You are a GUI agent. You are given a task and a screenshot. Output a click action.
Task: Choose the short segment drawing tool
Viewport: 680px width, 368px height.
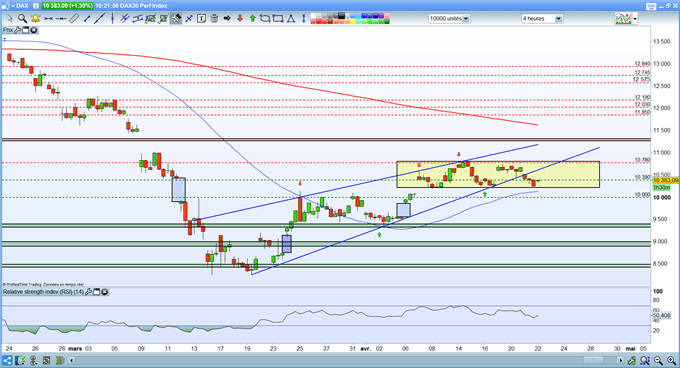87,19
